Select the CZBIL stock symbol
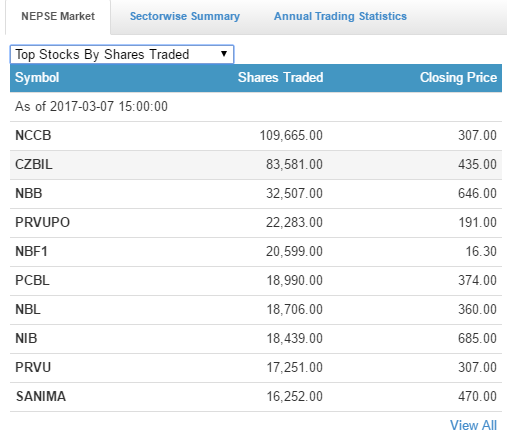 click(x=34, y=164)
